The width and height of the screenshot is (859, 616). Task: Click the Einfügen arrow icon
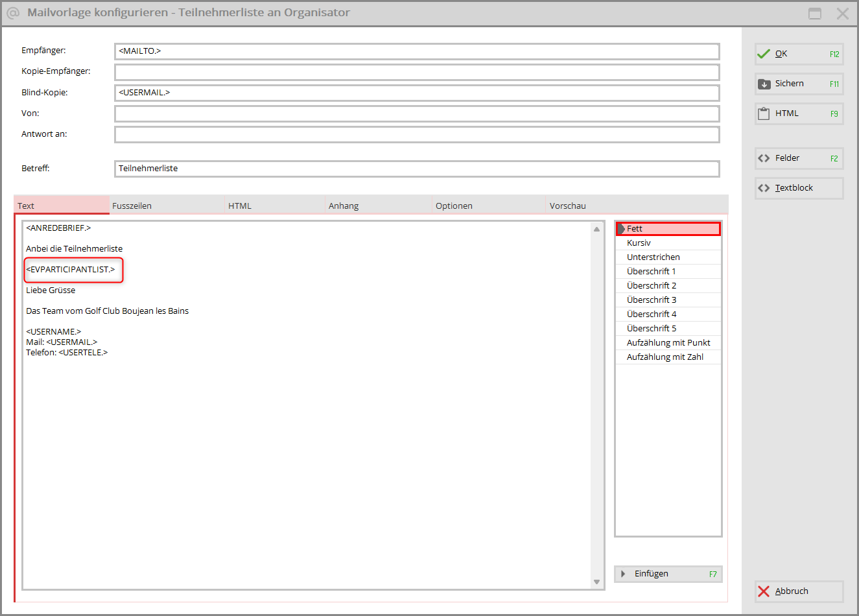(623, 574)
